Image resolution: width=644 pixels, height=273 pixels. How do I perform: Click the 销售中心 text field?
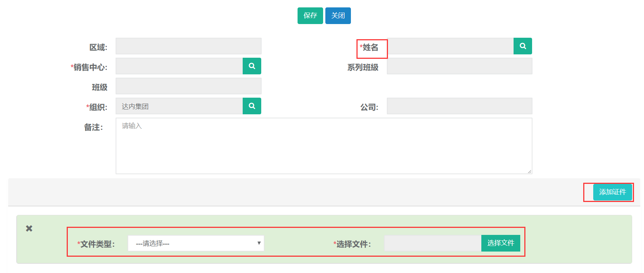pos(179,66)
